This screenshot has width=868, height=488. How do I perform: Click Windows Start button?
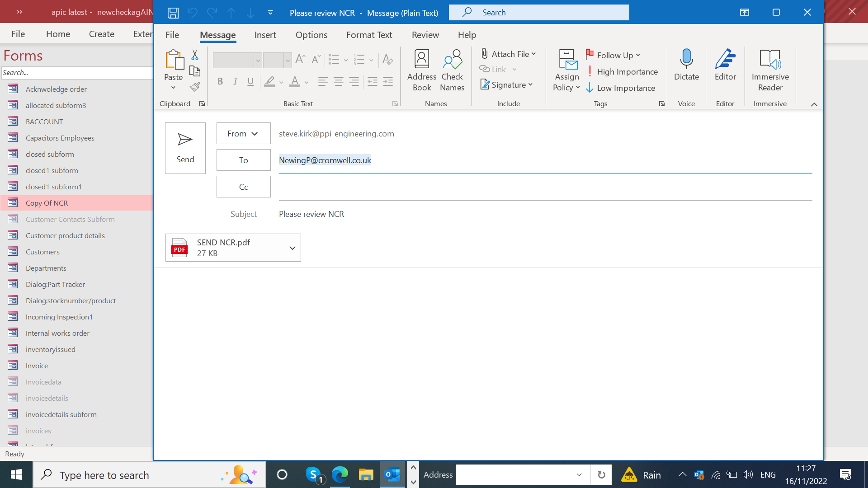pyautogui.click(x=16, y=474)
